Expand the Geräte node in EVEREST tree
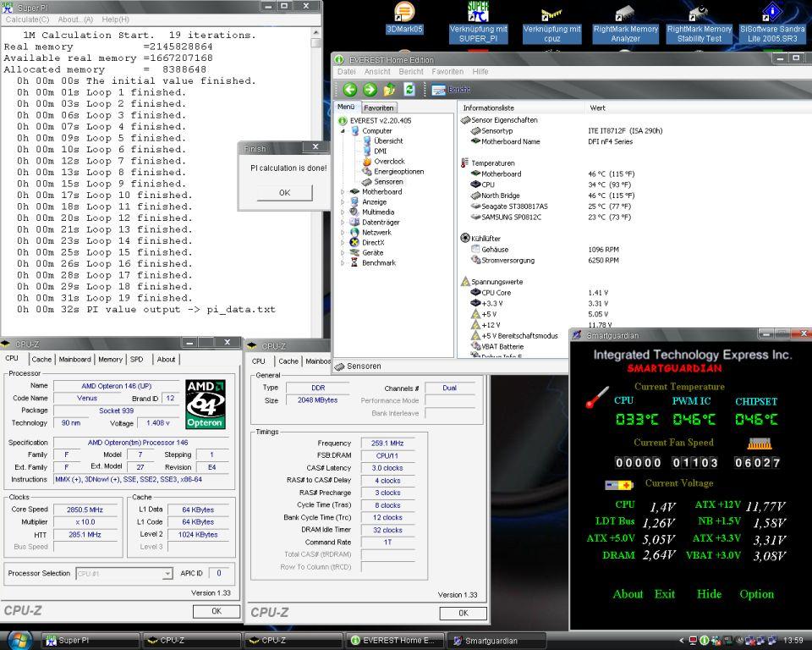This screenshot has width=812, height=650. pyautogui.click(x=343, y=252)
